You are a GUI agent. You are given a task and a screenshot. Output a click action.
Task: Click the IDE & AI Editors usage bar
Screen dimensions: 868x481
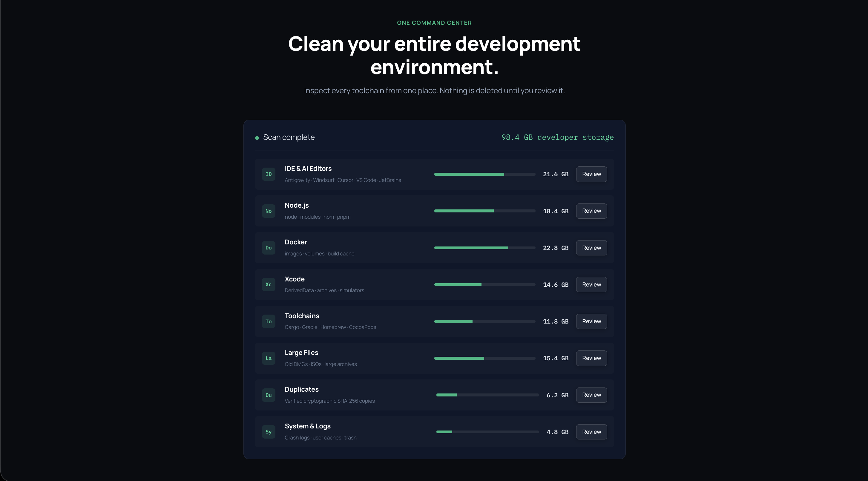coord(485,174)
